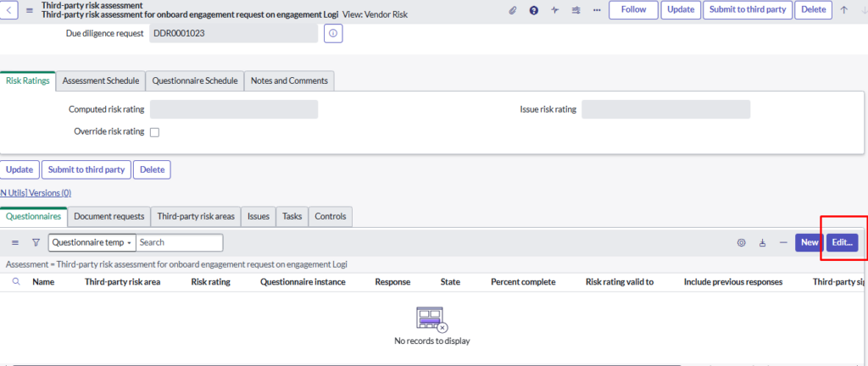Open the help question mark icon
Viewport: 868px width, 366px height.
(533, 10)
